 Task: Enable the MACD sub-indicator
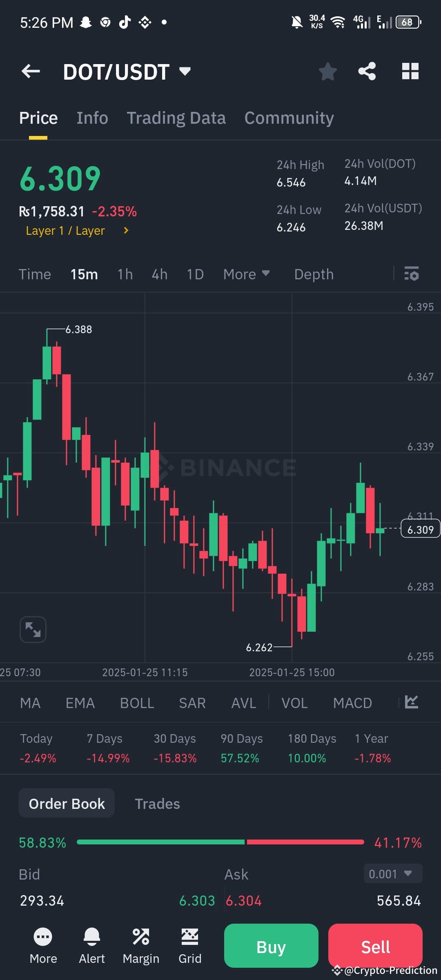click(352, 703)
